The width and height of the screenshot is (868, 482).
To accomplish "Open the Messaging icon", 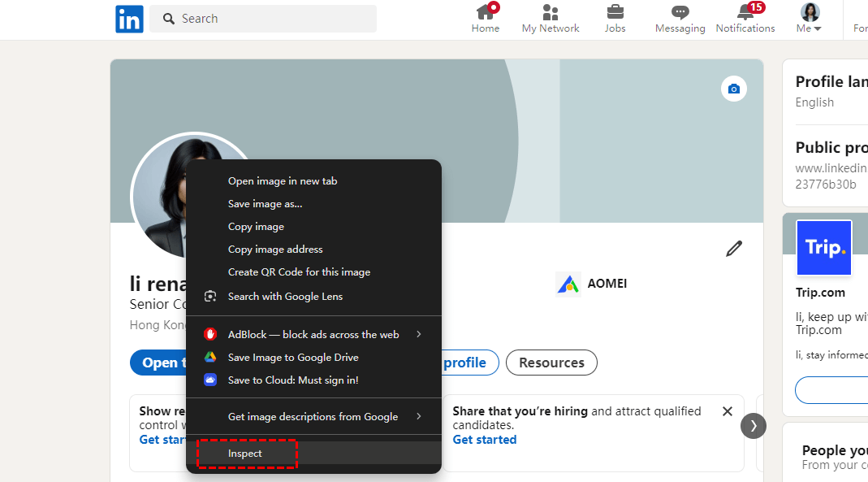I will tap(680, 12).
